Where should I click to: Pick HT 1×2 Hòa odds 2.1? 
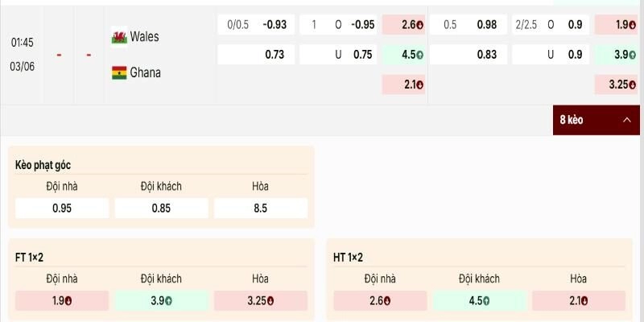tap(579, 300)
